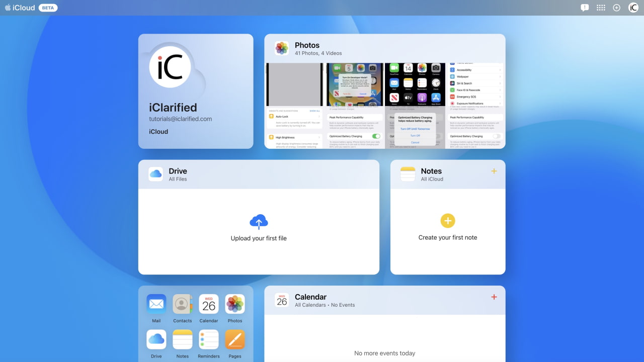Click the plus in the Notes widget header

tap(494, 171)
